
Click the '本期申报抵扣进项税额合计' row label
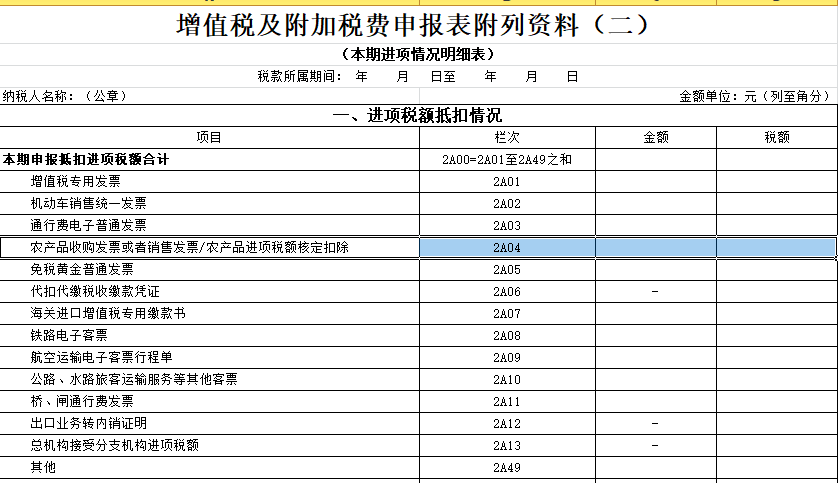pyautogui.click(x=86, y=159)
